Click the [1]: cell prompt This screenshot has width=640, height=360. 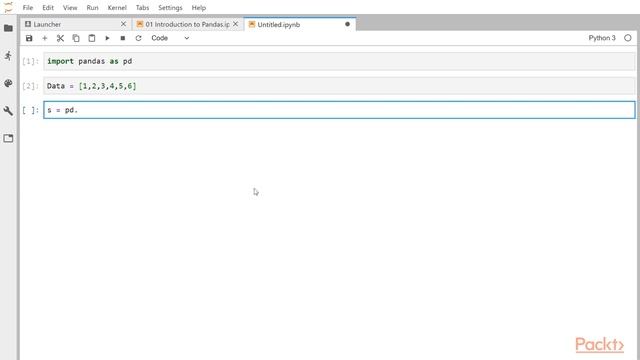click(x=30, y=62)
